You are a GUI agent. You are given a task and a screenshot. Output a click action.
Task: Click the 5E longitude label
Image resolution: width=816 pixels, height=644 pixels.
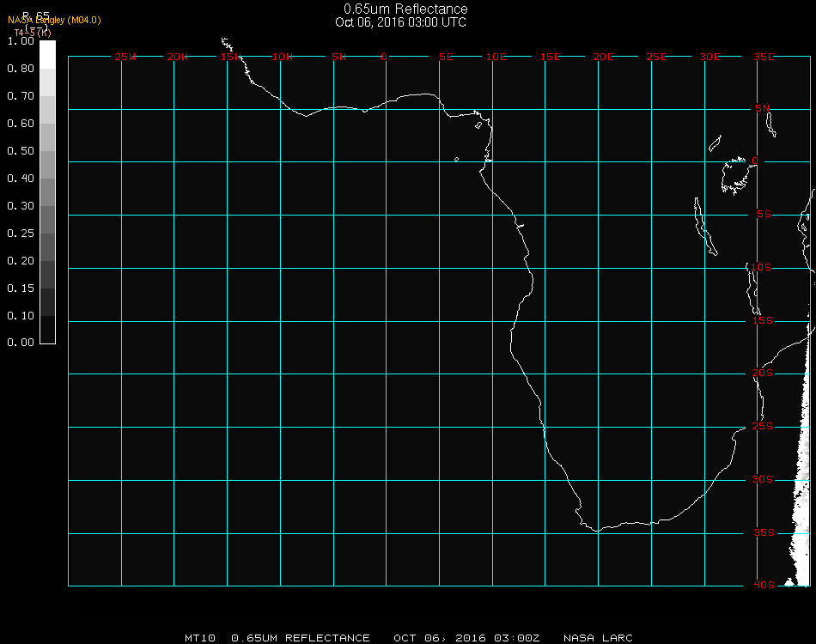446,57
